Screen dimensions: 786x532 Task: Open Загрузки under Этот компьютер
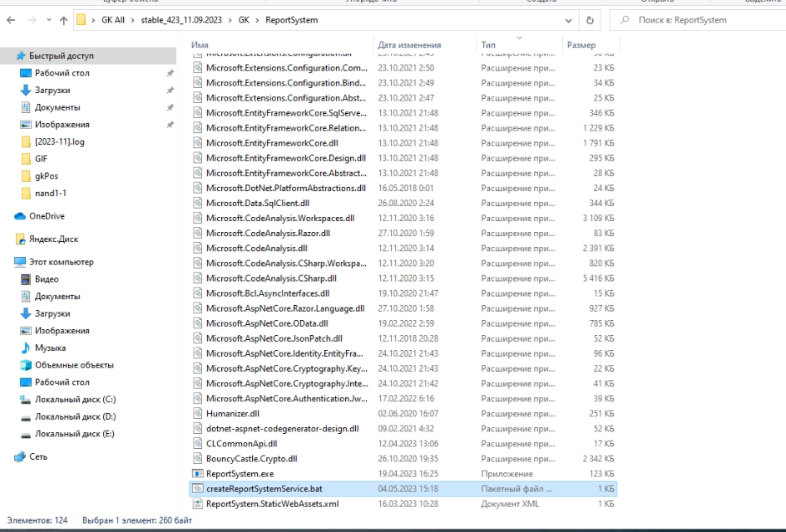pos(52,313)
